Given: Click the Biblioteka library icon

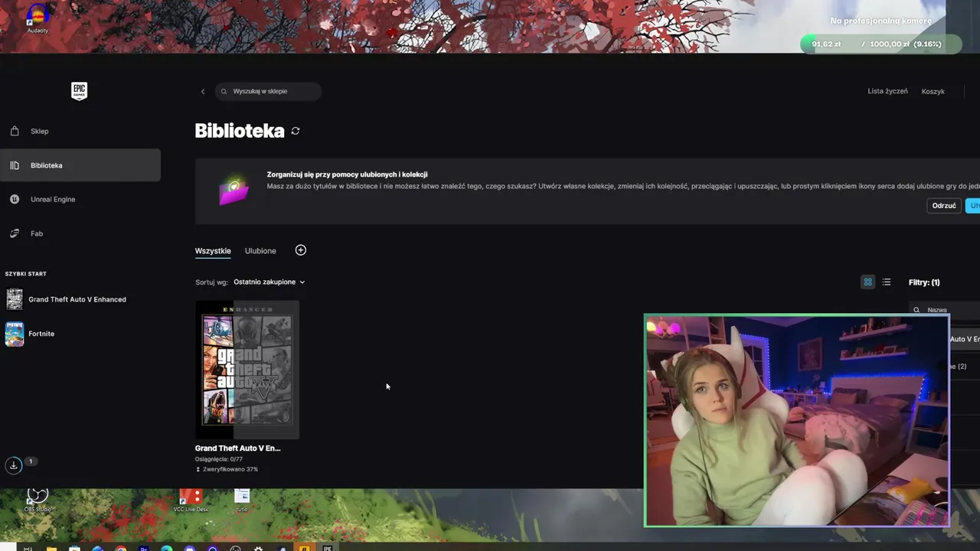Looking at the screenshot, I should (x=15, y=165).
